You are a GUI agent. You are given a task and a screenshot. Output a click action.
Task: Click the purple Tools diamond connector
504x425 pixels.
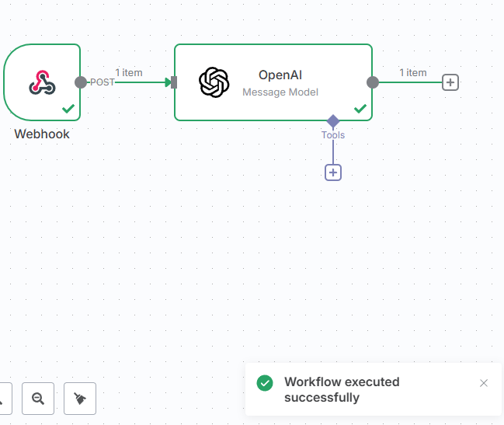pos(333,121)
